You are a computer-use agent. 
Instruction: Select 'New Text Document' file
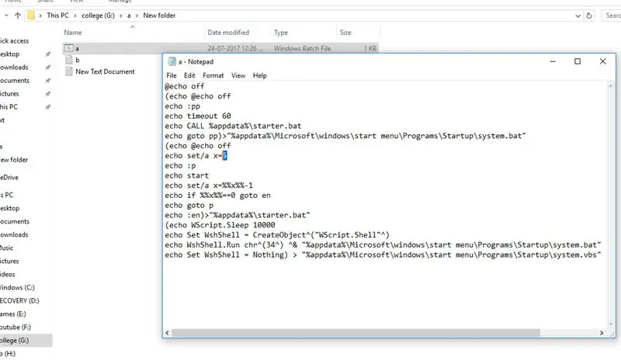click(105, 71)
